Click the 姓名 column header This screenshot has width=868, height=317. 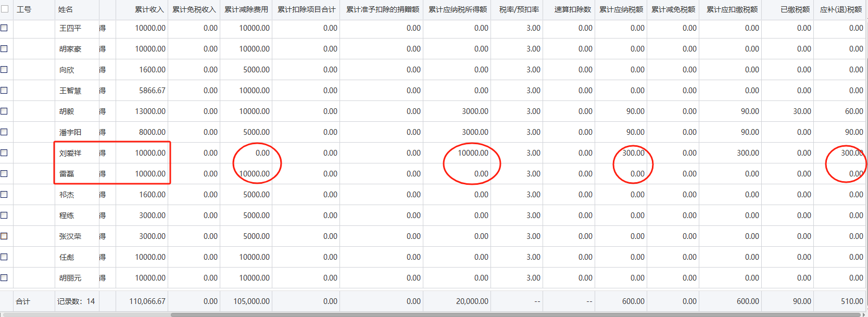pyautogui.click(x=66, y=9)
